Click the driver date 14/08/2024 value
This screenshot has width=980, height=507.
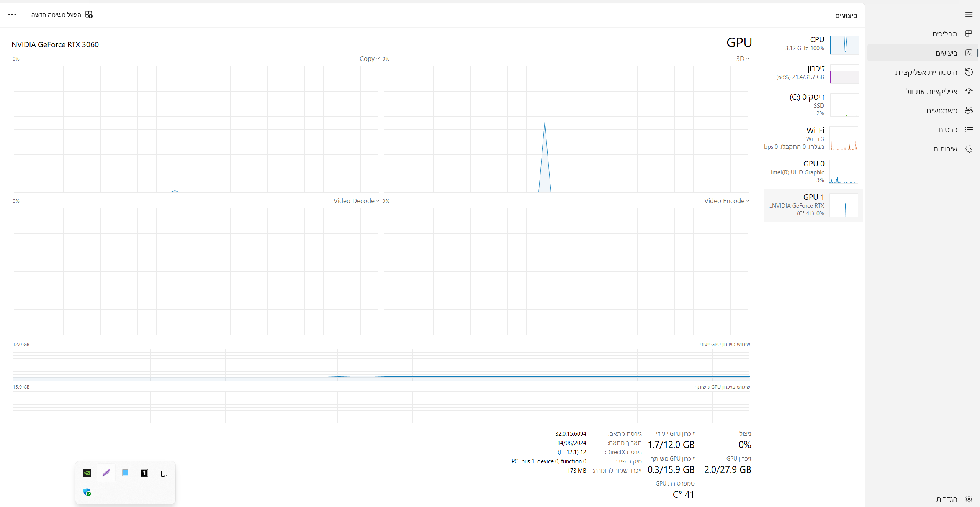pos(572,443)
